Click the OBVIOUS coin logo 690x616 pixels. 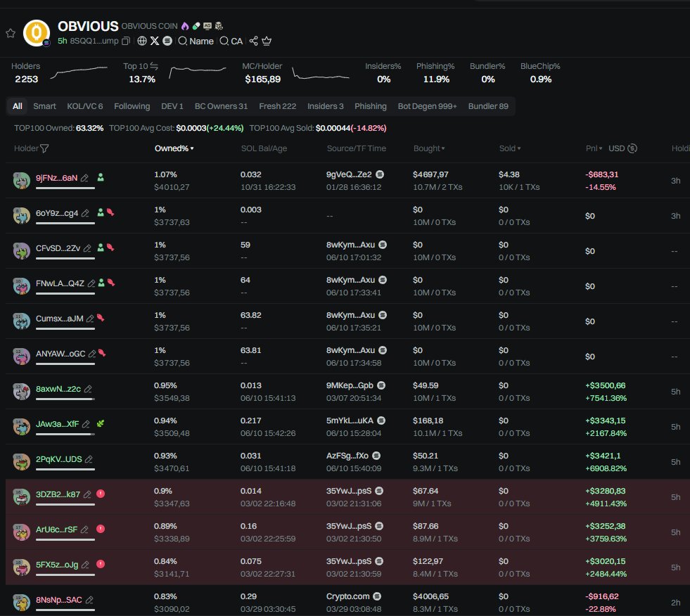(37, 33)
